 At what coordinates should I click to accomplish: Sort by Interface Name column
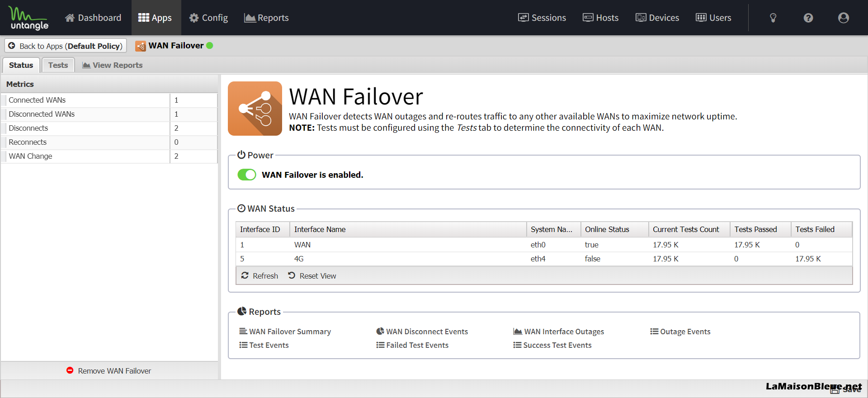[408, 229]
